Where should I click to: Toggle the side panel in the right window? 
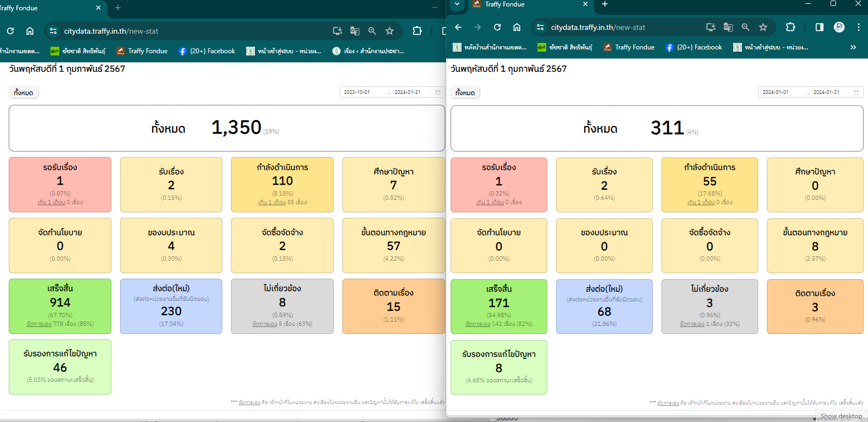pyautogui.click(x=820, y=27)
